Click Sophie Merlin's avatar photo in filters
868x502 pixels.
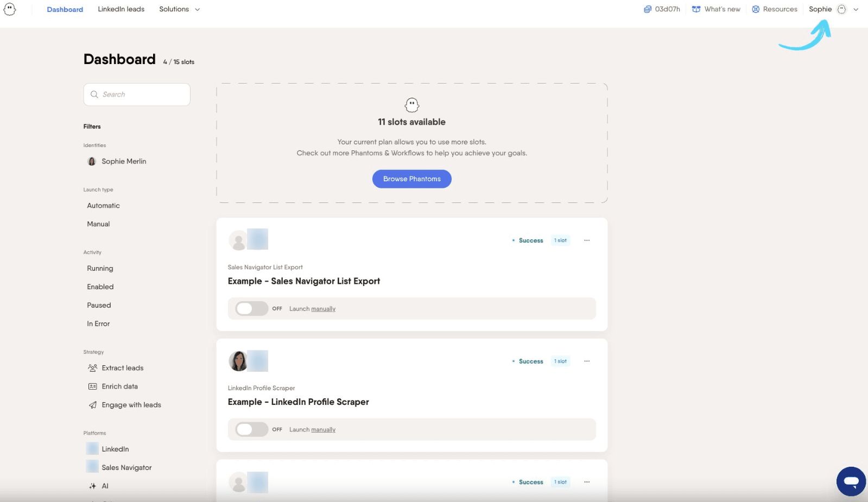coord(92,161)
